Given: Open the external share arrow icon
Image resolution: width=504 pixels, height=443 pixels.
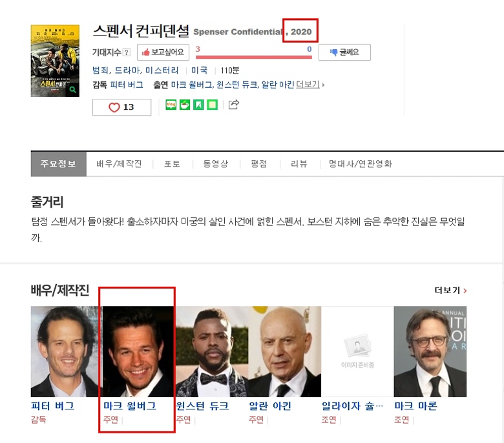Looking at the screenshot, I should (234, 105).
